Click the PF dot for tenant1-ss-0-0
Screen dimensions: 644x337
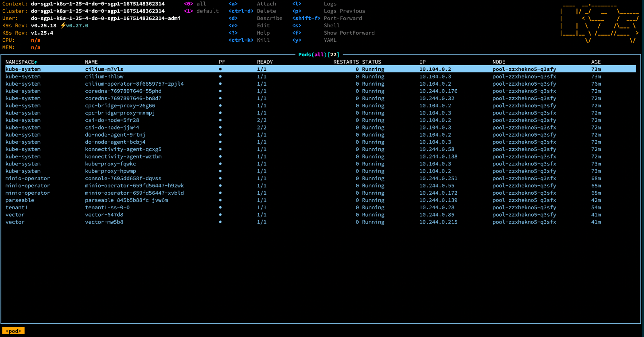[x=220, y=208]
